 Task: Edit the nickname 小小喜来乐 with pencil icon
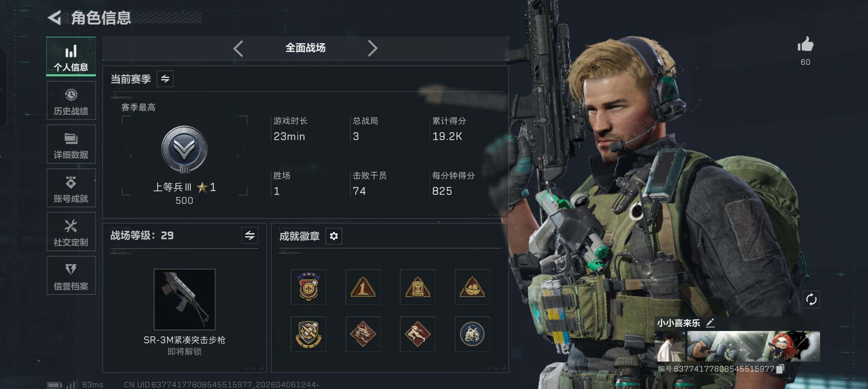pos(710,323)
